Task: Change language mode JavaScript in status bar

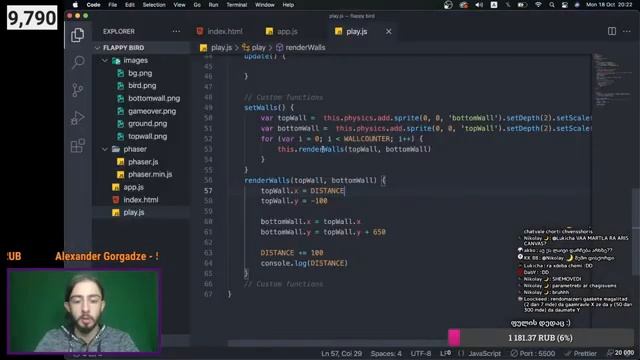Action: click(x=484, y=353)
